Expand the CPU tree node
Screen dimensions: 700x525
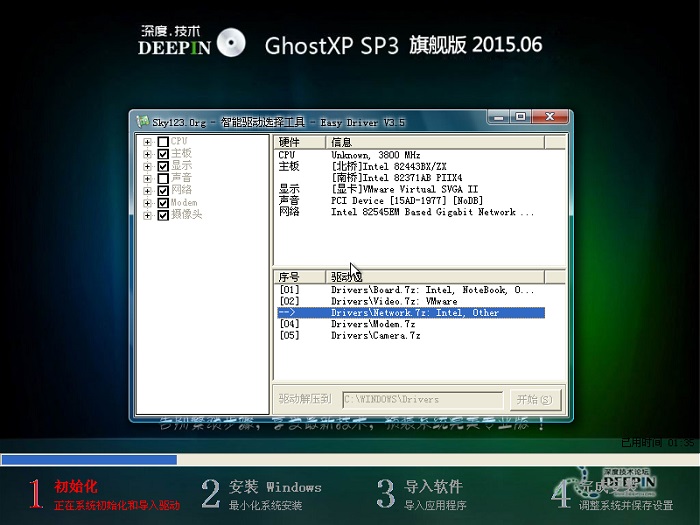coord(147,142)
